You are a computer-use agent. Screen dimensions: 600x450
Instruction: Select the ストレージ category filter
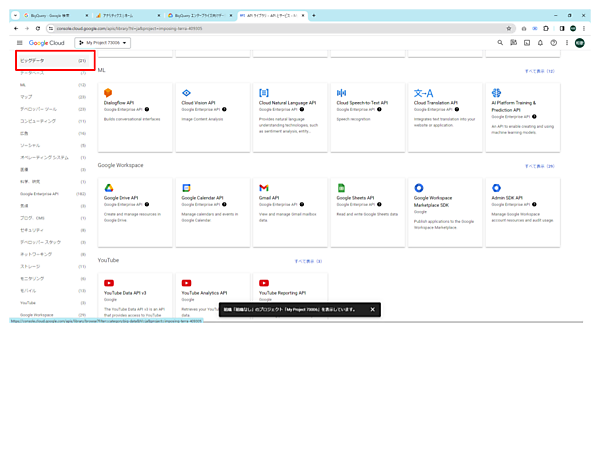[x=53, y=267]
